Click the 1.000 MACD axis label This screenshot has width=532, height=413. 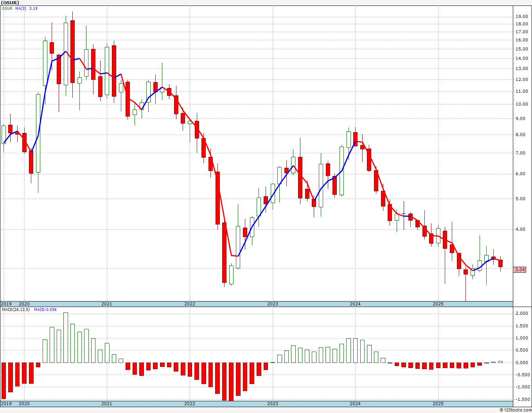pyautogui.click(x=521, y=338)
